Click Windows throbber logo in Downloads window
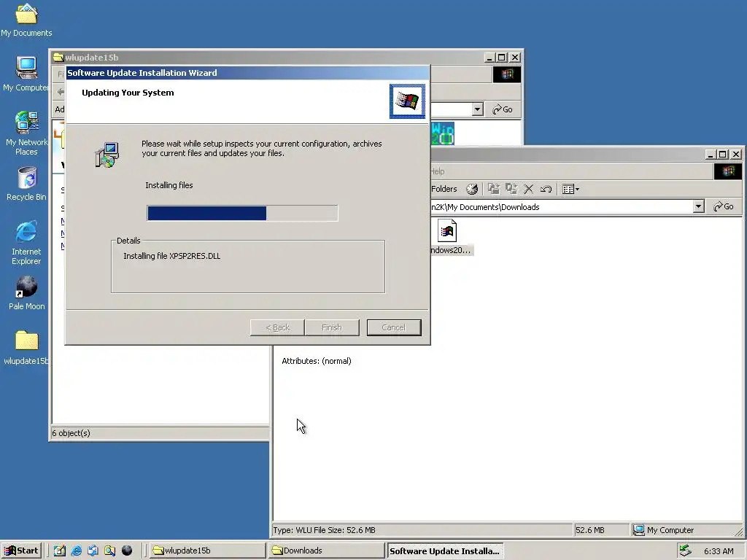Image resolution: width=747 pixels, height=560 pixels. tap(727, 171)
